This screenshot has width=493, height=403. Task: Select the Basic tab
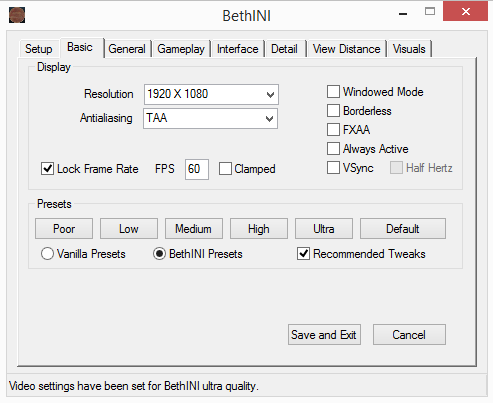tap(80, 47)
